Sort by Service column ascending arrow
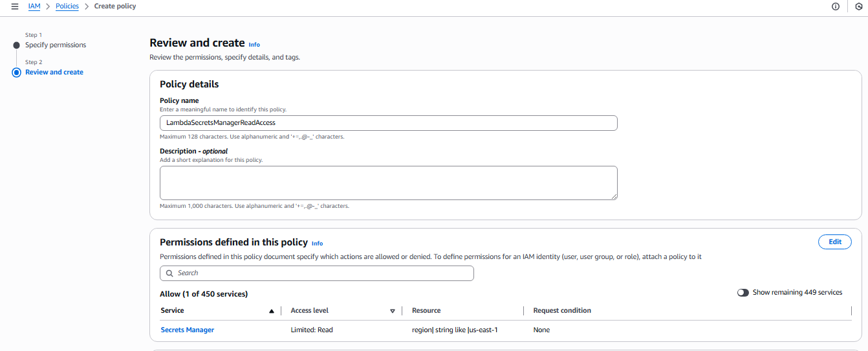 [x=272, y=311]
